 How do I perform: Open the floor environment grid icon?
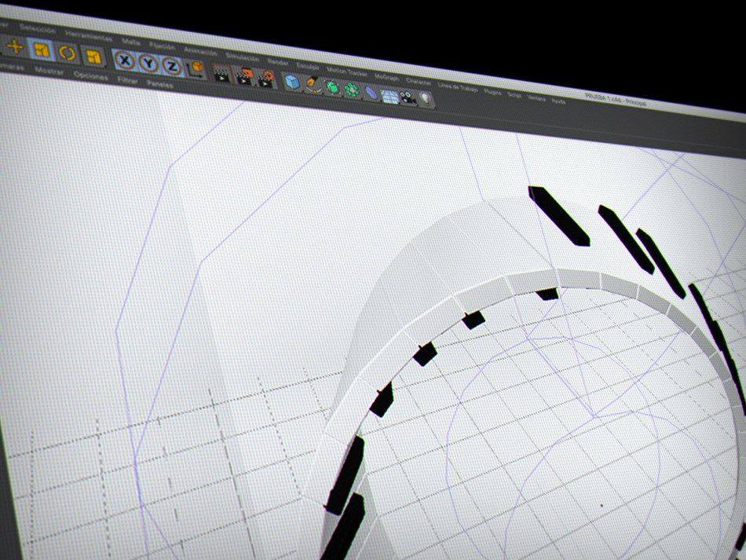[389, 96]
